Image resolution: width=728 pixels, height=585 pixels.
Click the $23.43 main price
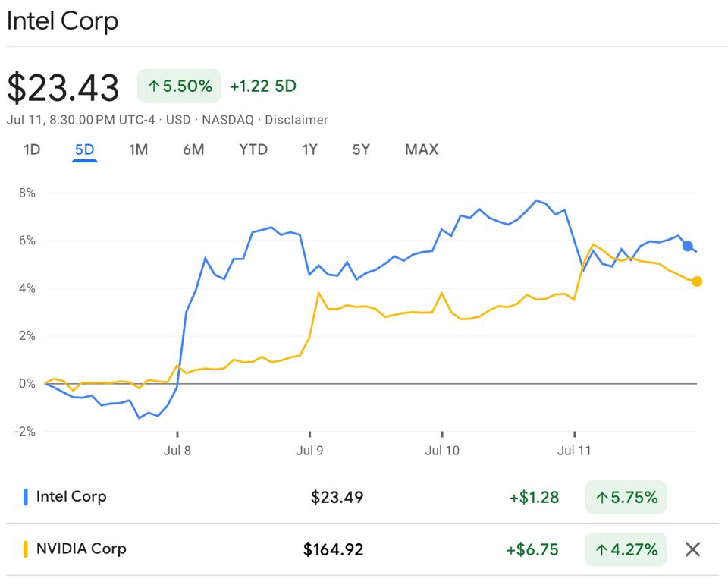click(x=63, y=87)
